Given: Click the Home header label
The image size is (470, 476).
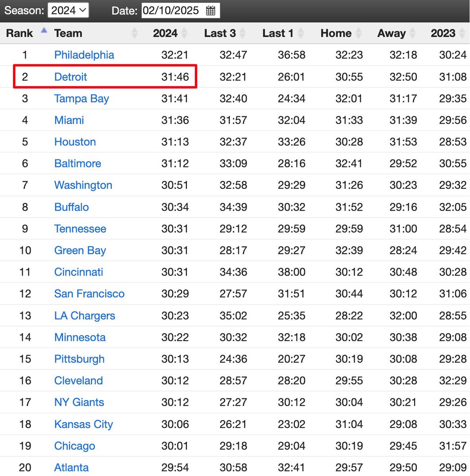Looking at the screenshot, I should [336, 33].
